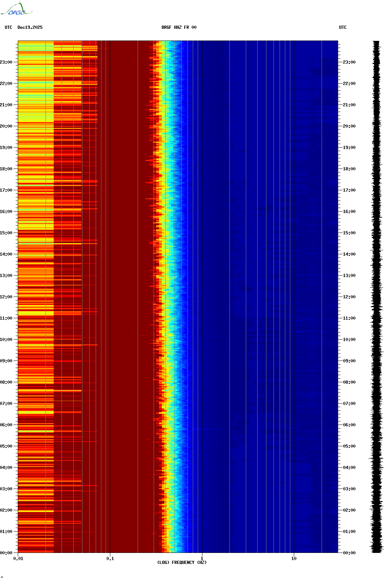Click the 23:00 marker on left time axis
This screenshot has width=392, height=581.
pos(6,62)
